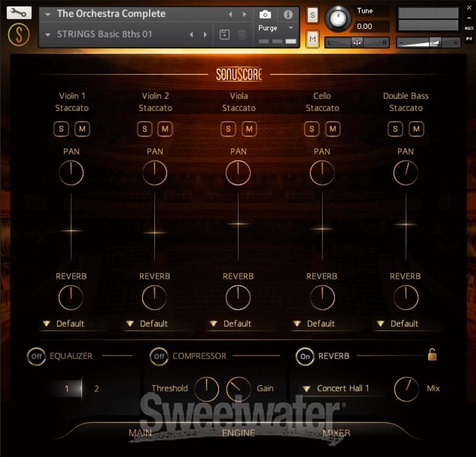Screen dimensions: 476x457
Task: Open the wrench instrument options icon
Action: [x=19, y=13]
